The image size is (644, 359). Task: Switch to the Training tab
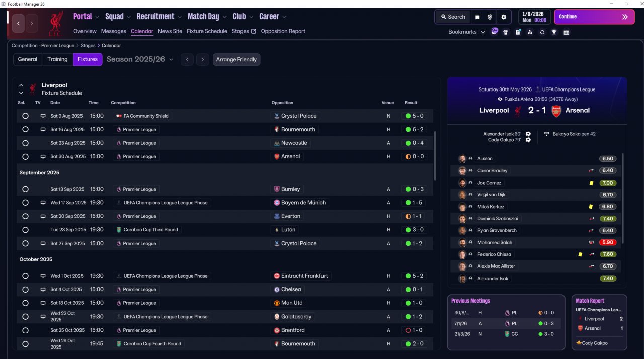tap(57, 59)
